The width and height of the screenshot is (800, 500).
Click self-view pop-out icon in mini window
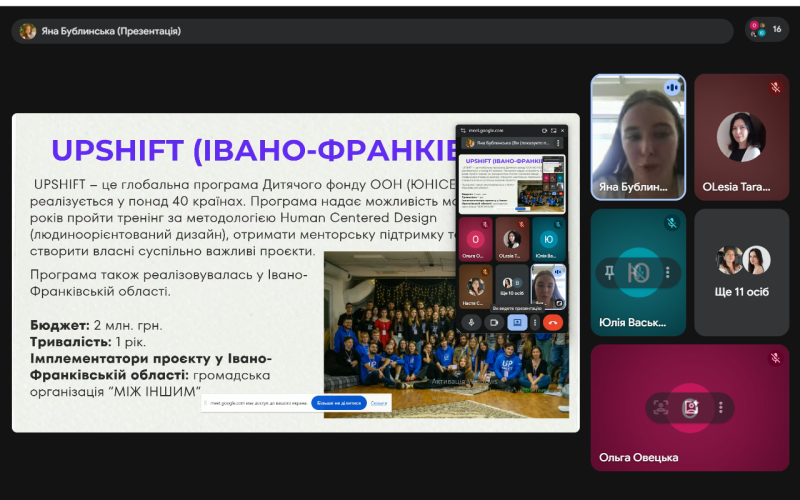pos(559,303)
